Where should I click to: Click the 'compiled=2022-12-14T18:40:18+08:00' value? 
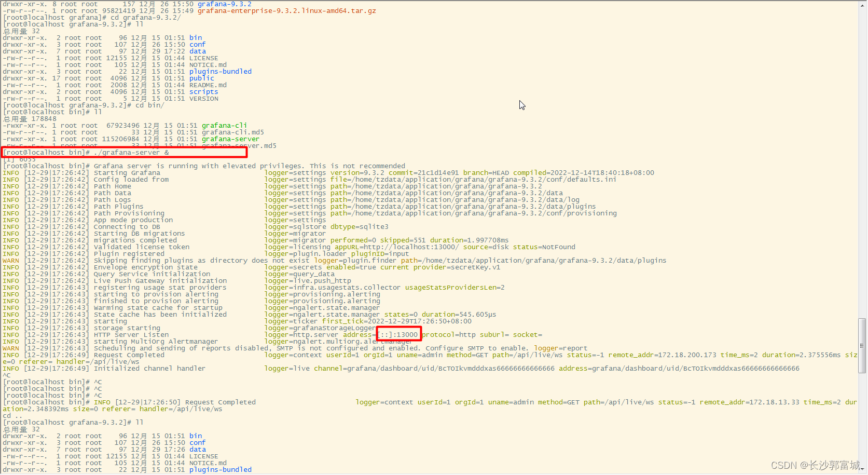click(x=584, y=173)
